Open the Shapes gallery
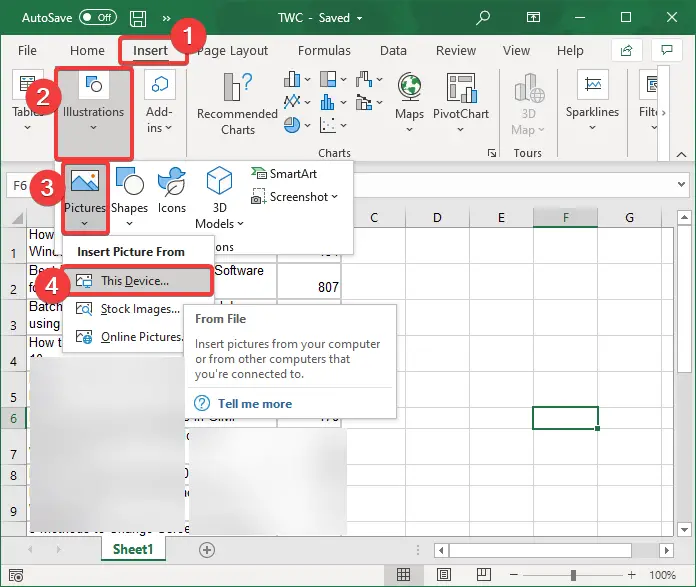The height and width of the screenshot is (587, 696). click(x=129, y=196)
